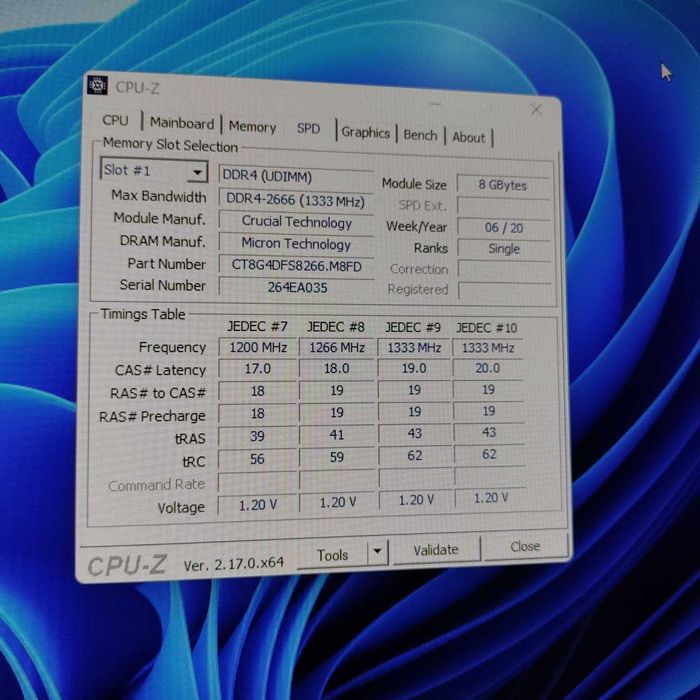The image size is (700, 700).
Task: Click the JEDEC #9 tRAS value 43
Action: (x=415, y=433)
